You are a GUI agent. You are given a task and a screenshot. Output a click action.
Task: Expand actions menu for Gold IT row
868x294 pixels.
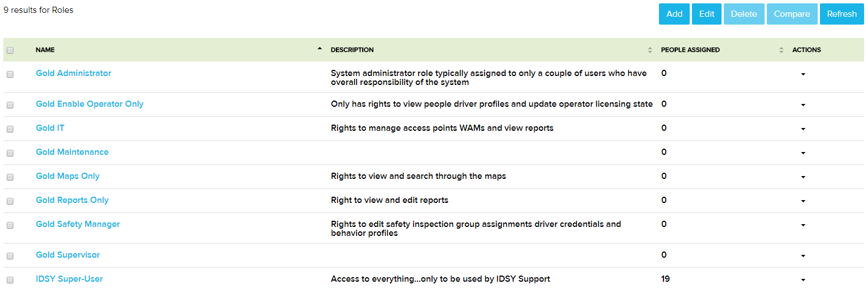tap(803, 129)
